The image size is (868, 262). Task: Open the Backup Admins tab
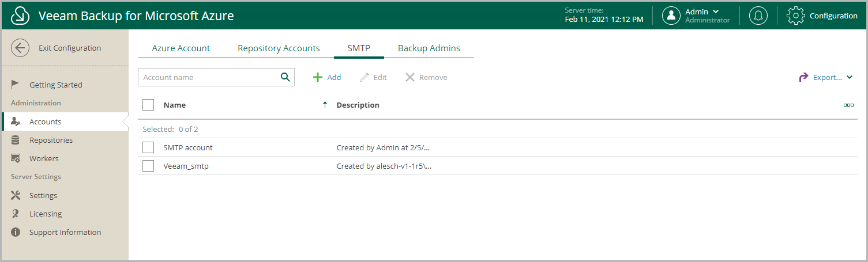coord(429,48)
